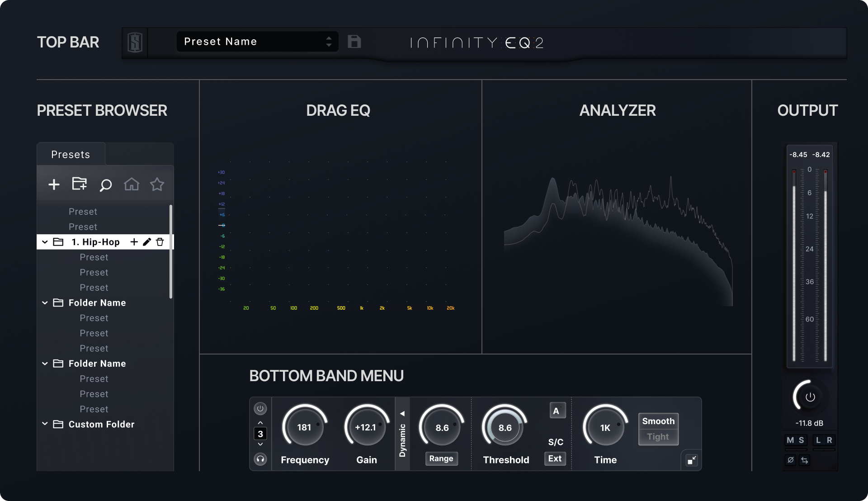This screenshot has width=868, height=501.
Task: Click the save preset floppy disk icon
Action: pos(354,42)
